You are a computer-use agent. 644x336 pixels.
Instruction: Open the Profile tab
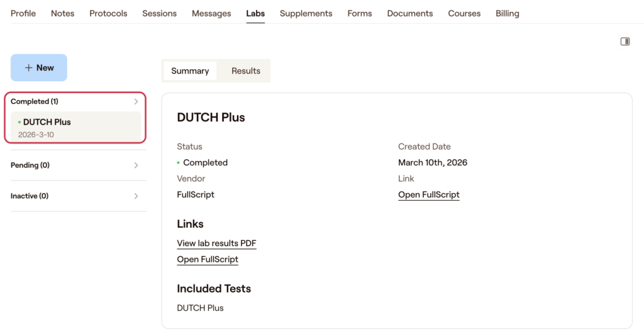pyautogui.click(x=23, y=13)
